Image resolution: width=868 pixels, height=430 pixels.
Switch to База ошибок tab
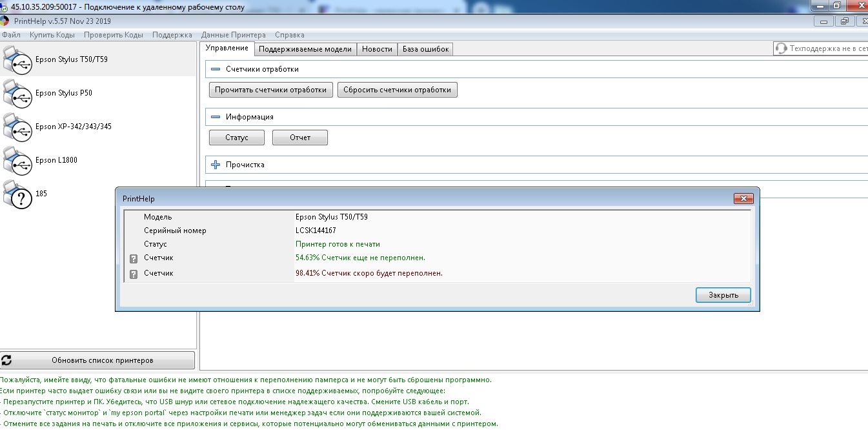point(425,49)
